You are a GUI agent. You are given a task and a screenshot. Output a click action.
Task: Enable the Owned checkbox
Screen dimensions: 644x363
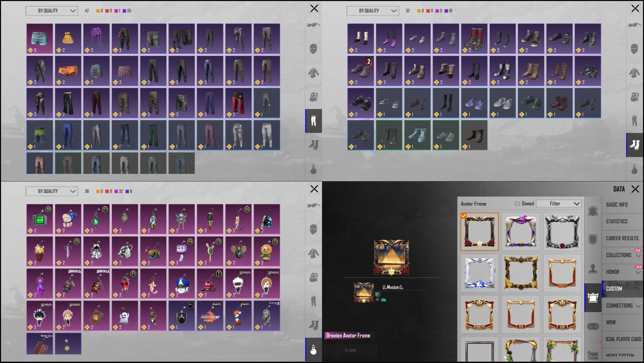point(517,204)
